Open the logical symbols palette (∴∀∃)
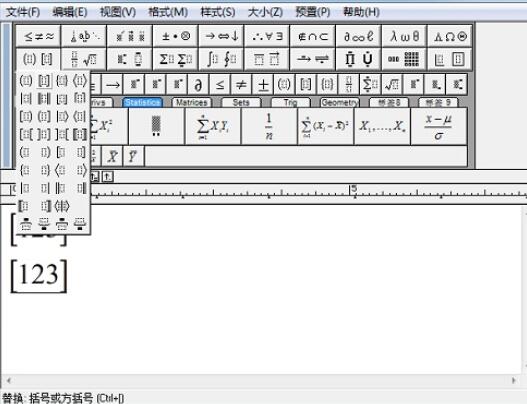The image size is (527, 404). pyautogui.click(x=267, y=36)
